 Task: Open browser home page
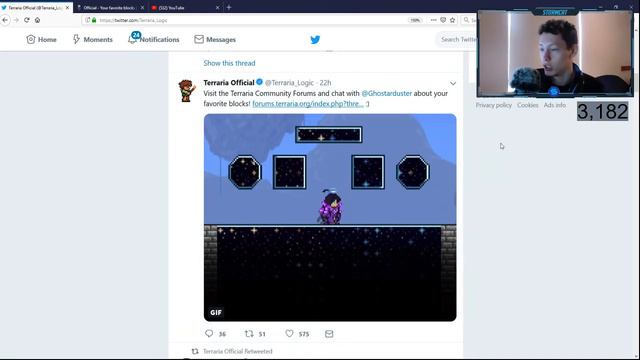pyautogui.click(x=38, y=20)
